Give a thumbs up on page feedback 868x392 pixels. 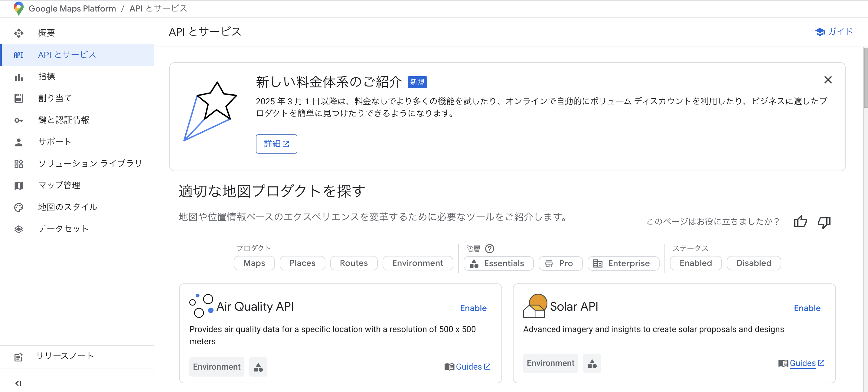pos(800,221)
